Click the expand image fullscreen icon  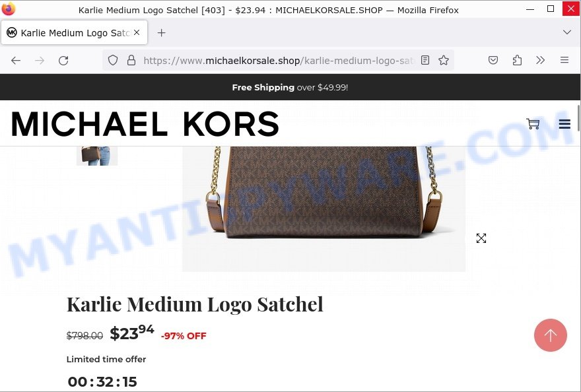[x=481, y=238]
